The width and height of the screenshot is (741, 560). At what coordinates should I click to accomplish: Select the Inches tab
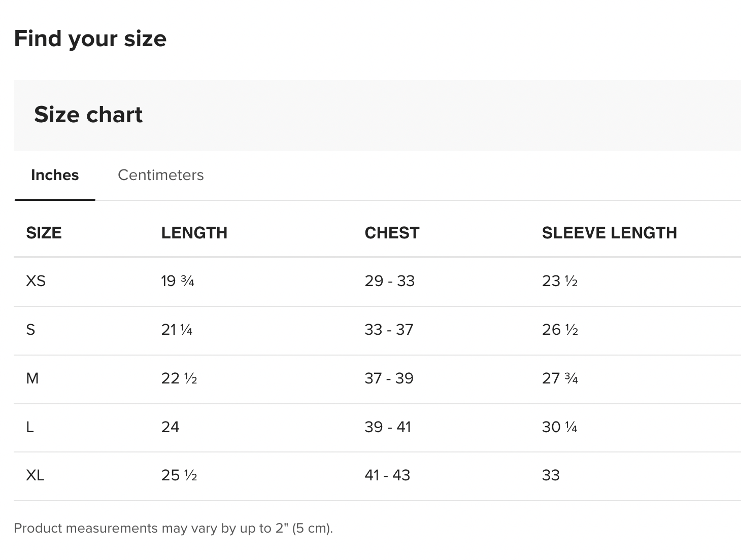click(x=55, y=175)
